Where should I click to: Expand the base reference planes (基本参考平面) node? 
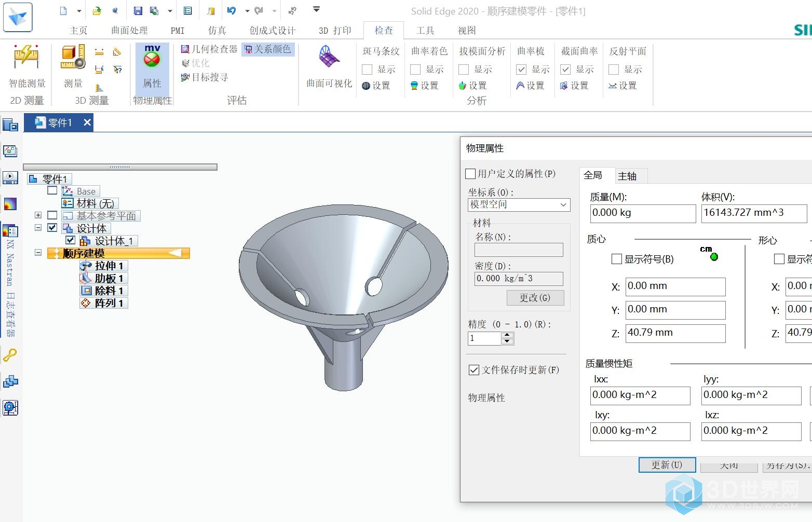(38, 215)
